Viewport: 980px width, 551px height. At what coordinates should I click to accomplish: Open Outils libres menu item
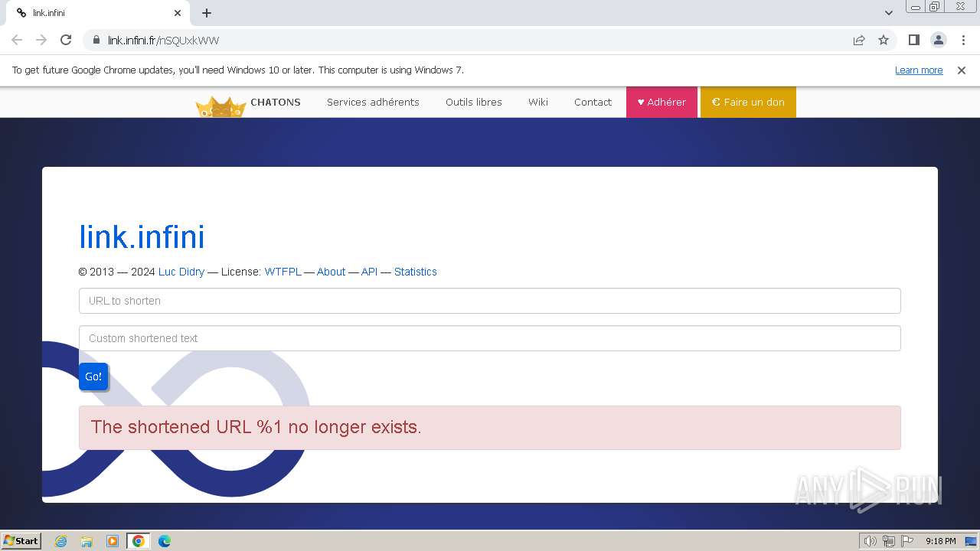474,103
